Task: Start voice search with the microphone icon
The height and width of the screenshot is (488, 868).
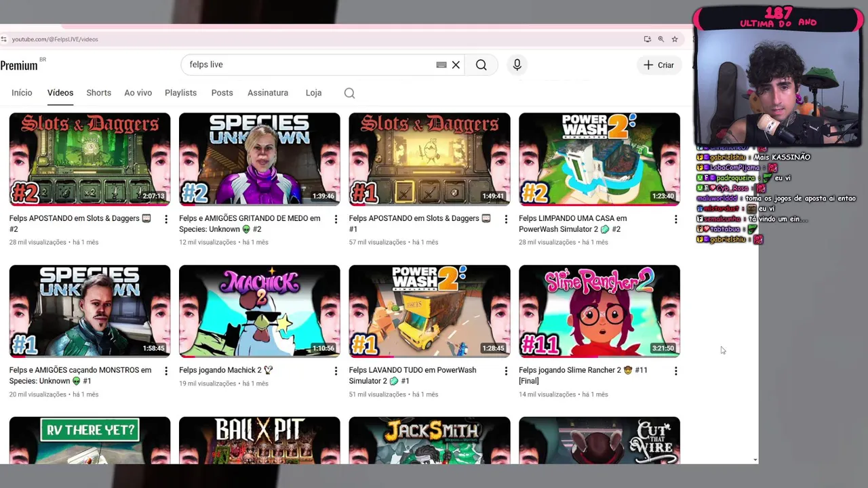Action: point(517,64)
